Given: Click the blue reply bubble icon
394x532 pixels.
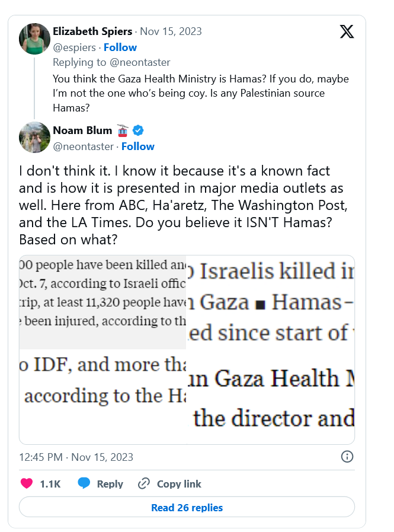Looking at the screenshot, I should (84, 484).
